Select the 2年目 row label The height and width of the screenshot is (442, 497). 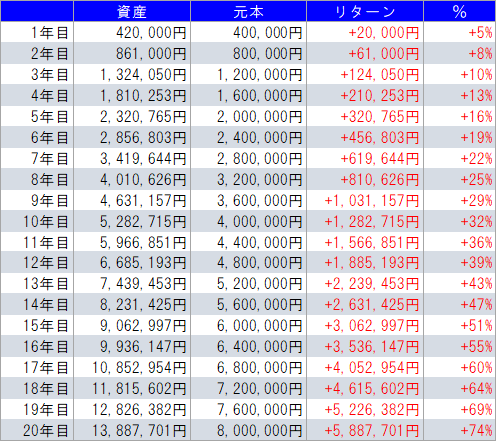pyautogui.click(x=49, y=53)
